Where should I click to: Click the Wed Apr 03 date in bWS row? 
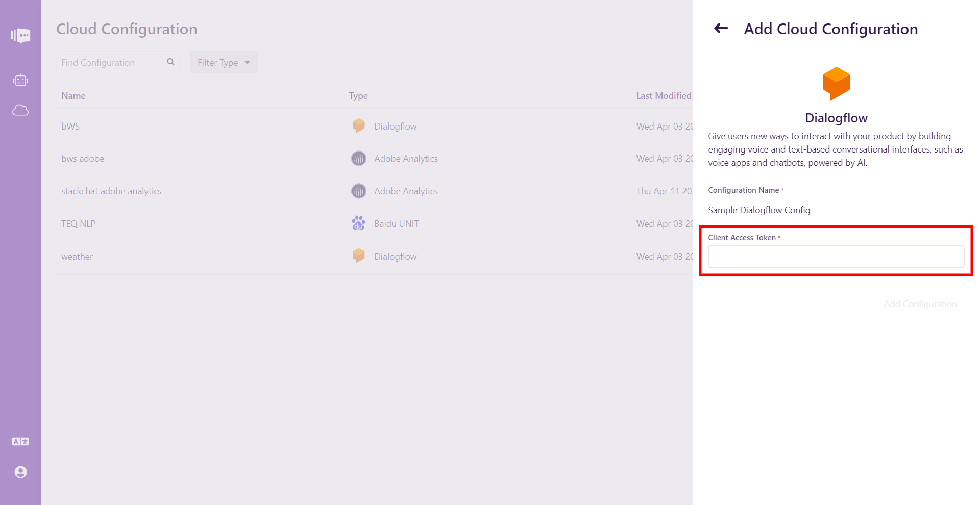[665, 127]
